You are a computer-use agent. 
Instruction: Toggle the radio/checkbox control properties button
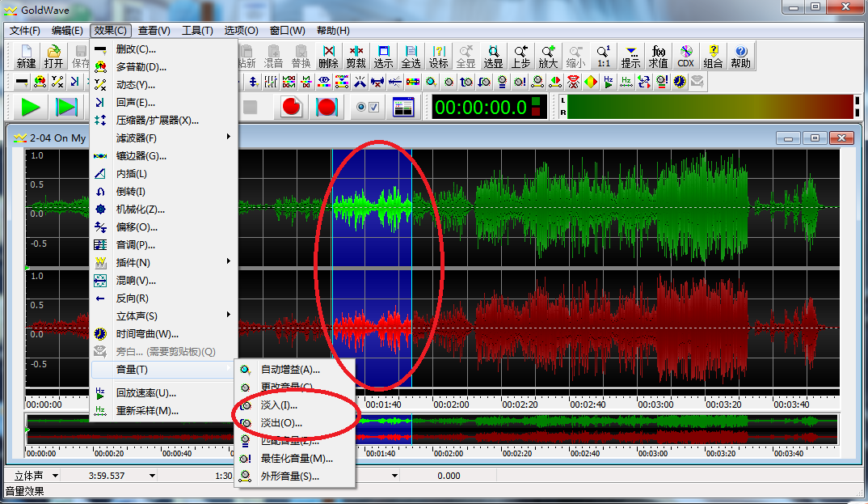pyautogui.click(x=368, y=107)
